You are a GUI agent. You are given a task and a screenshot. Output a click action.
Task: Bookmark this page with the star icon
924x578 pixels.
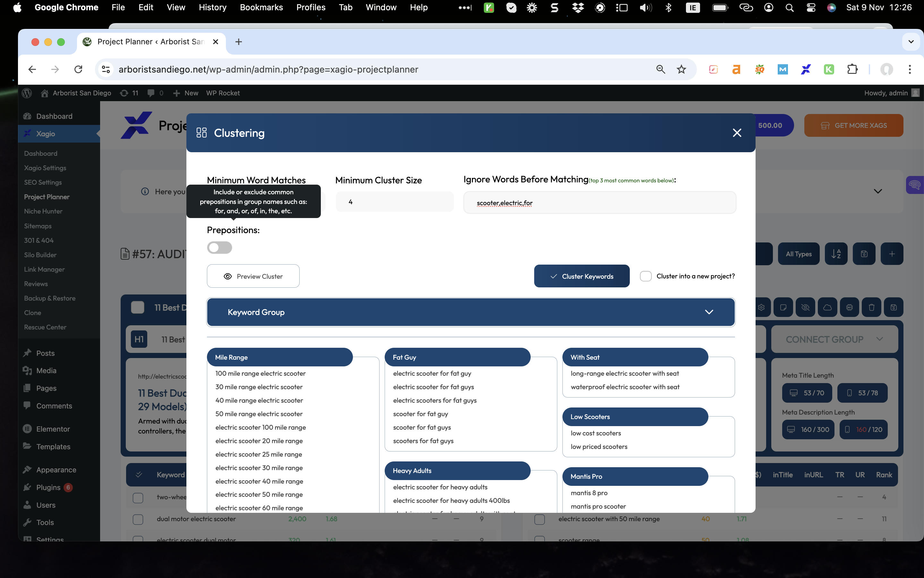[681, 69]
